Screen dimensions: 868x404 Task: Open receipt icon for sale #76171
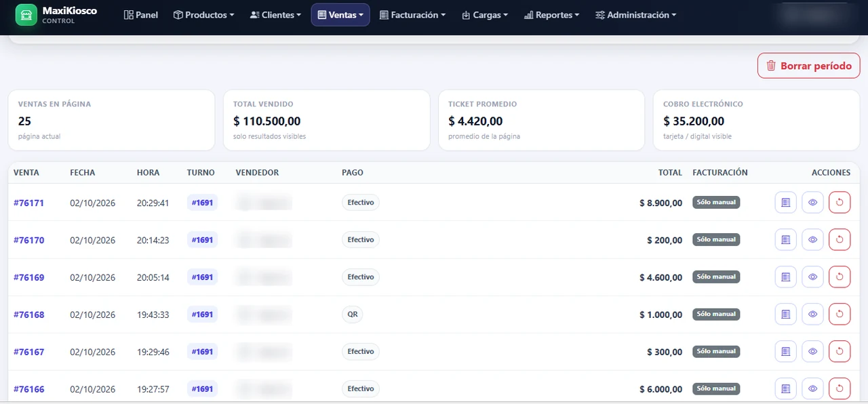pos(786,202)
